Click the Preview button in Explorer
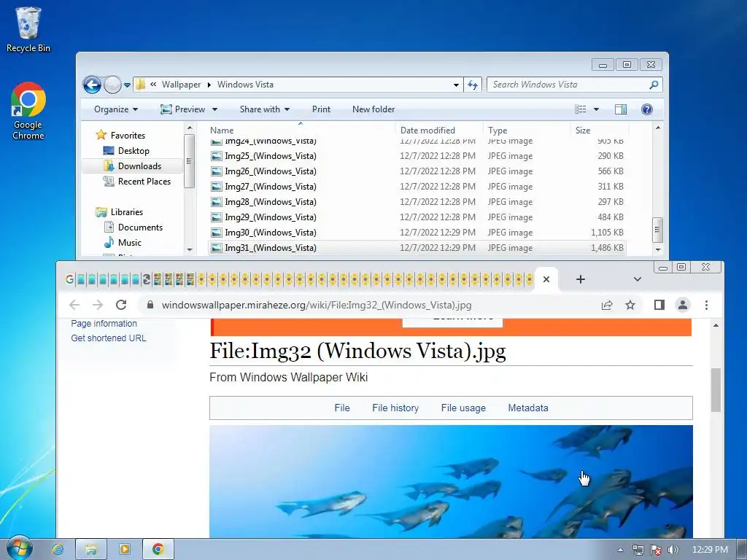Image resolution: width=747 pixels, height=560 pixels. [183, 109]
